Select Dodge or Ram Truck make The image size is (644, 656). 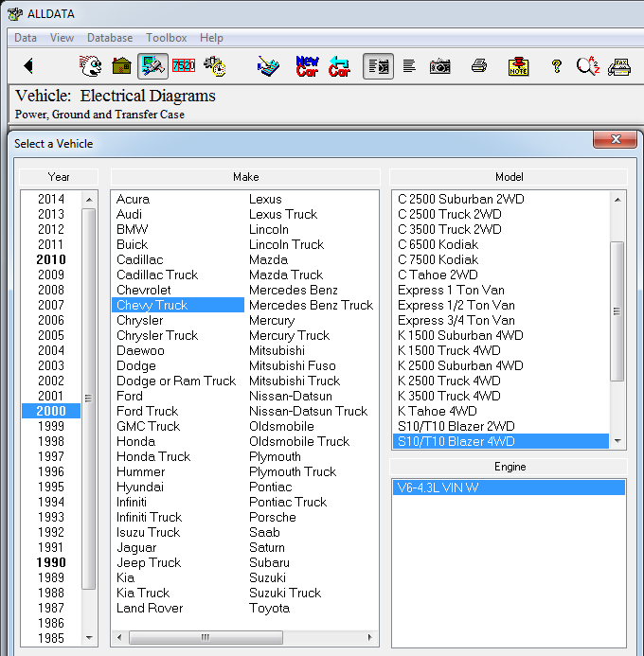[176, 381]
